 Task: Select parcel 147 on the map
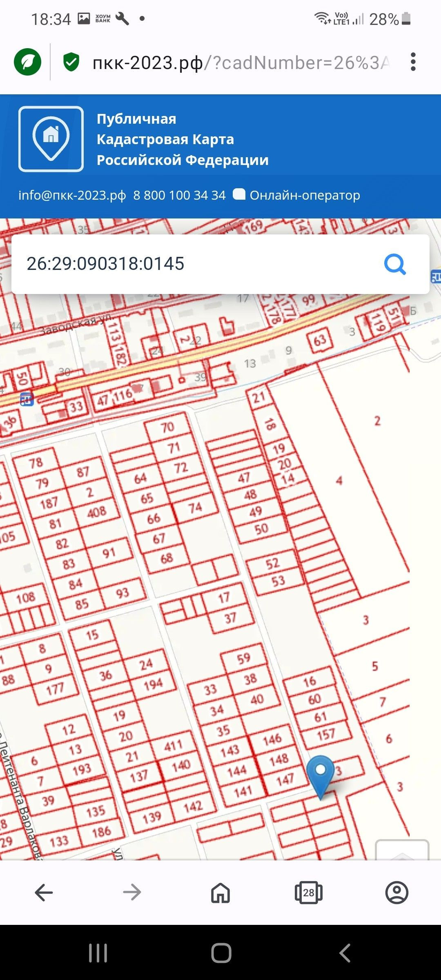(x=285, y=779)
